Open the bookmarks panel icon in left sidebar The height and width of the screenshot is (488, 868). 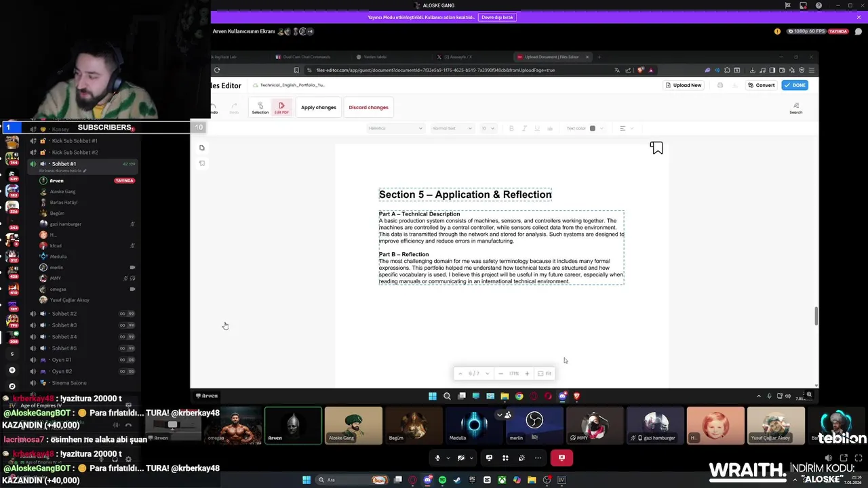point(202,163)
